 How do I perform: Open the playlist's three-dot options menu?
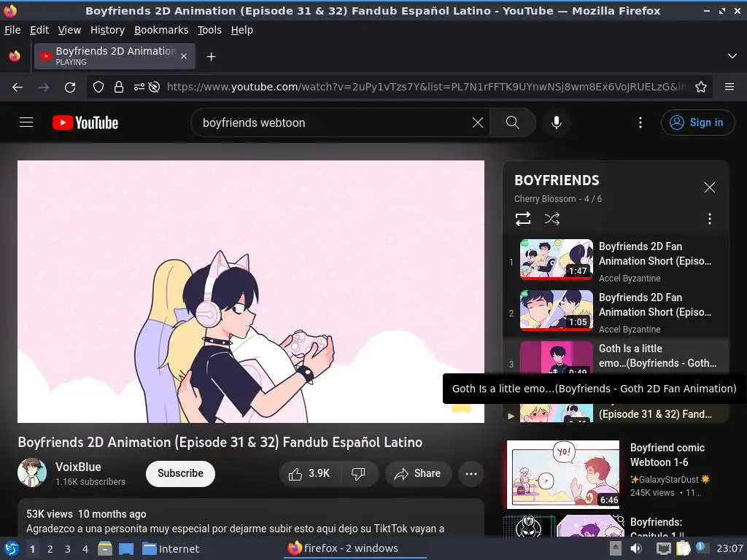709,219
